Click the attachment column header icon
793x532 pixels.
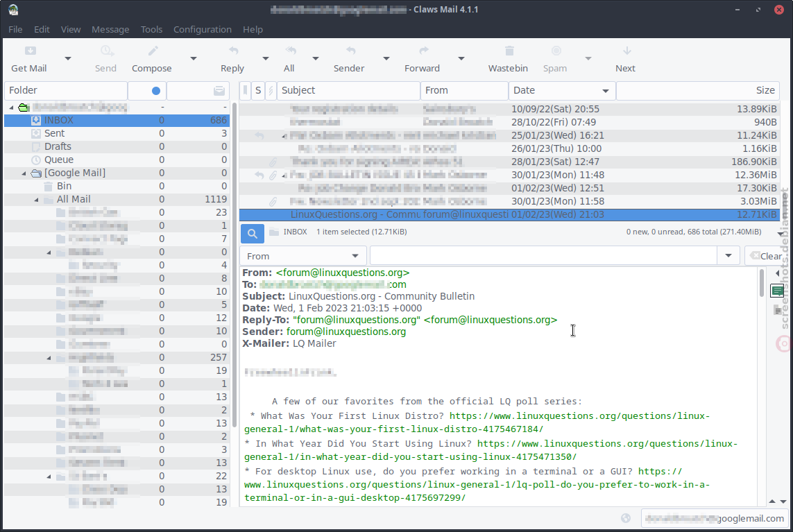click(271, 91)
